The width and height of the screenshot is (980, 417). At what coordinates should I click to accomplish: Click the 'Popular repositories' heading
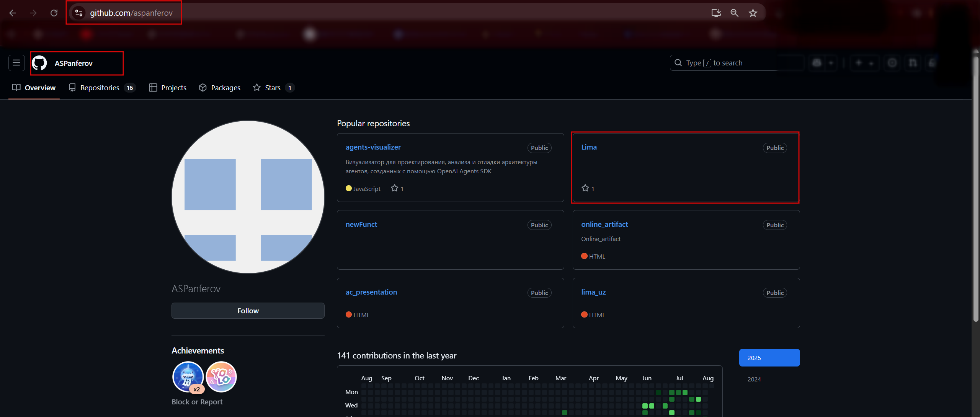[373, 123]
